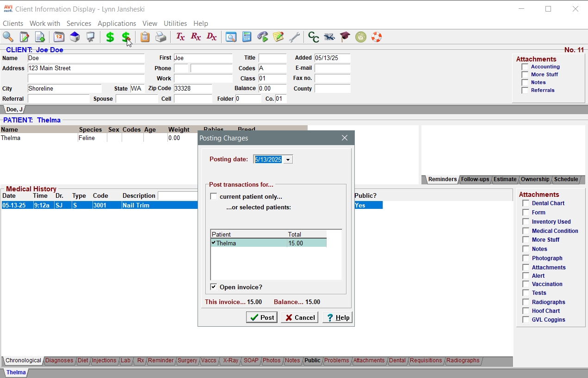This screenshot has height=378, width=588.
Task: Click the clipboard icon in toolbar
Action: pyautogui.click(x=145, y=37)
